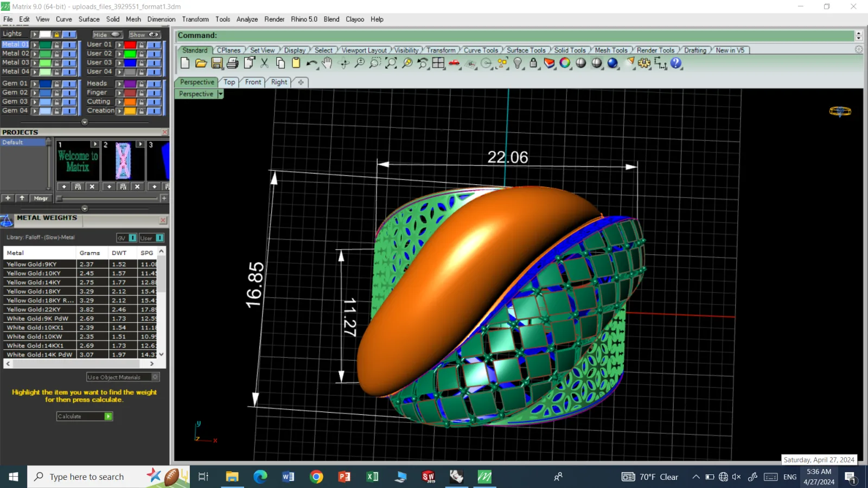Open the Perspective viewport dropdown arrow
Image resolution: width=868 pixels, height=488 pixels.
pyautogui.click(x=220, y=94)
